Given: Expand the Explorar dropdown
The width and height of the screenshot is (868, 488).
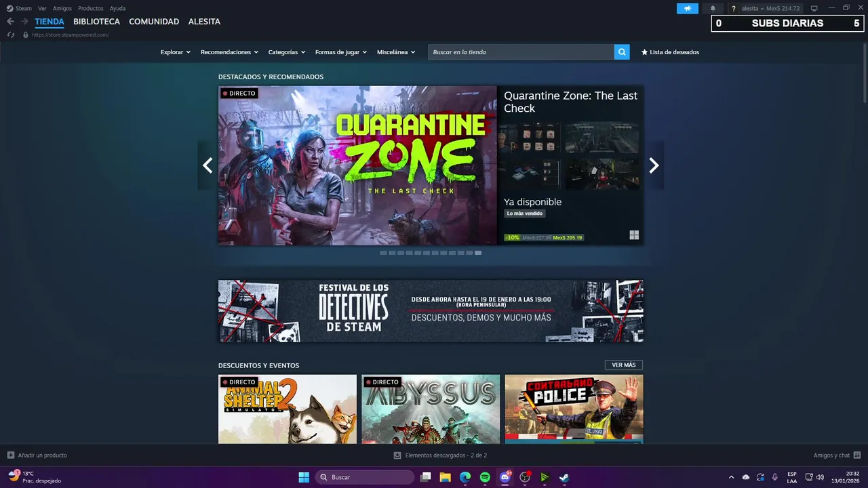Looking at the screenshot, I should [176, 52].
